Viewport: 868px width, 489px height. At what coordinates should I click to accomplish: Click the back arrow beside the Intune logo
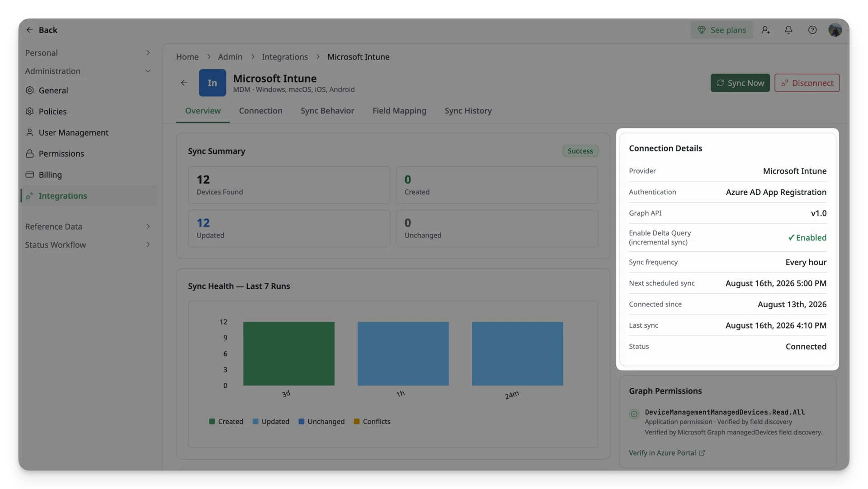184,83
